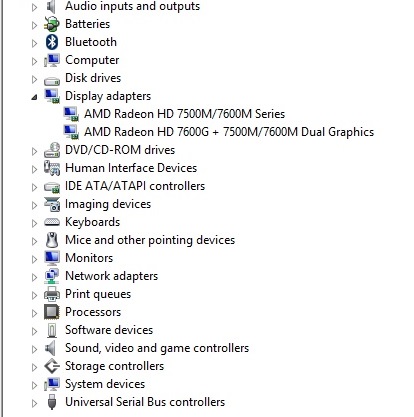
Task: Expand the Batteries node
Action: click(x=34, y=25)
